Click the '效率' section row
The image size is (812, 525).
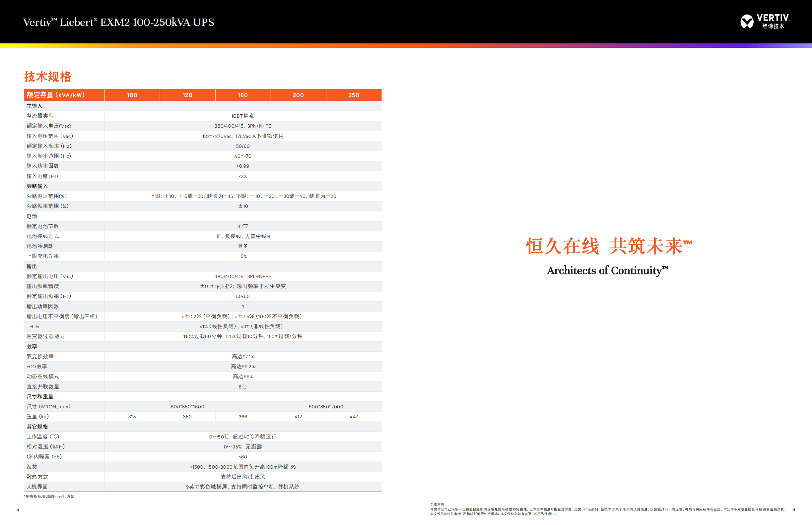click(203, 346)
